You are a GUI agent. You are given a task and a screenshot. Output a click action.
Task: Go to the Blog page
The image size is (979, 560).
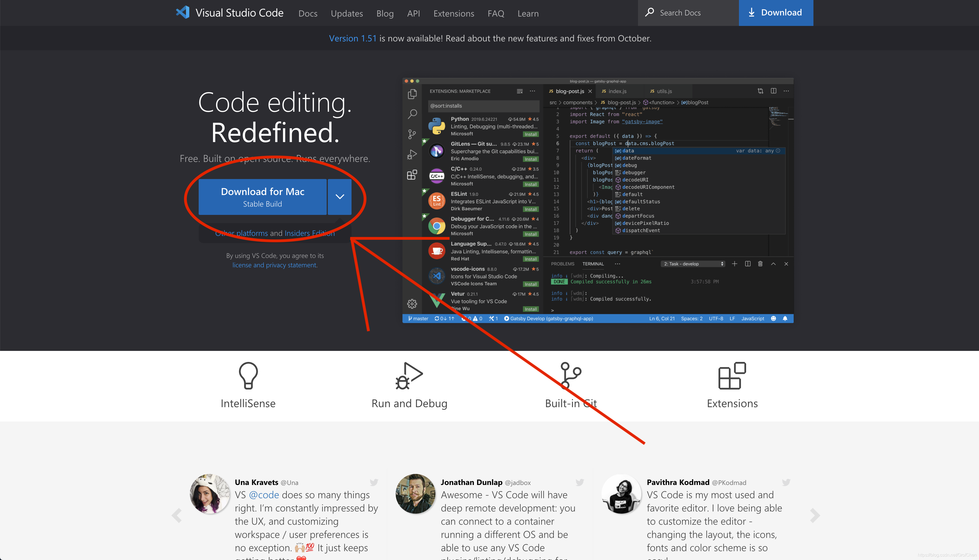point(385,14)
